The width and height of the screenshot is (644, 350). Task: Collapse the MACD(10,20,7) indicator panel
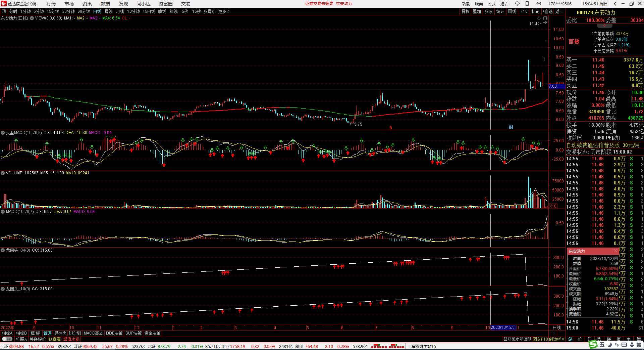pos(3,212)
